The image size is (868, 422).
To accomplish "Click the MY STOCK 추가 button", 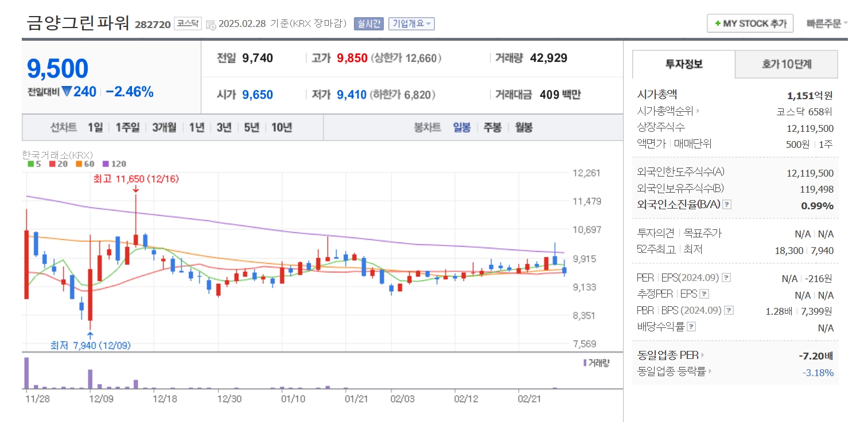I will click(x=750, y=24).
